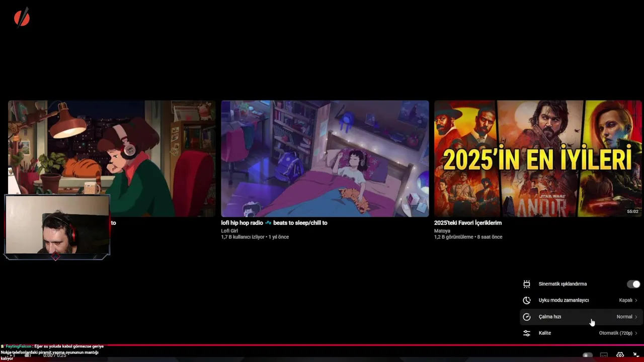Image resolution: width=644 pixels, height=362 pixels.
Task: Expand the Normal playback speed chevron
Action: 636,317
